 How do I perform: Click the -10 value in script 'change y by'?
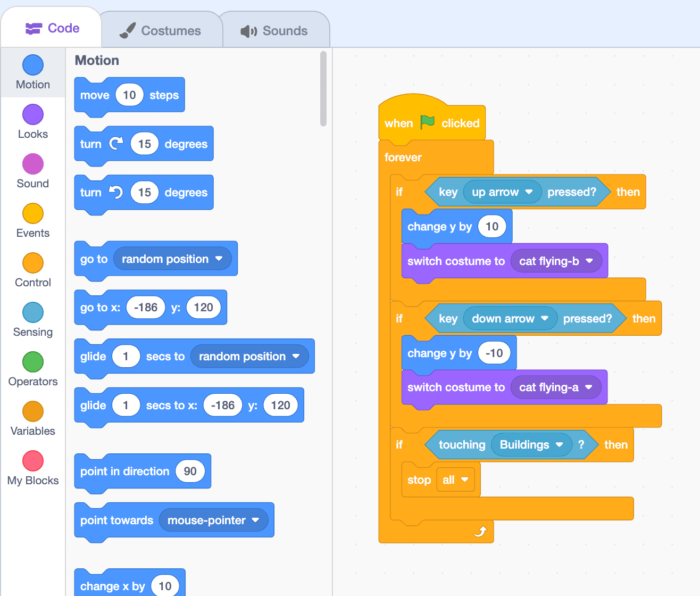point(494,353)
